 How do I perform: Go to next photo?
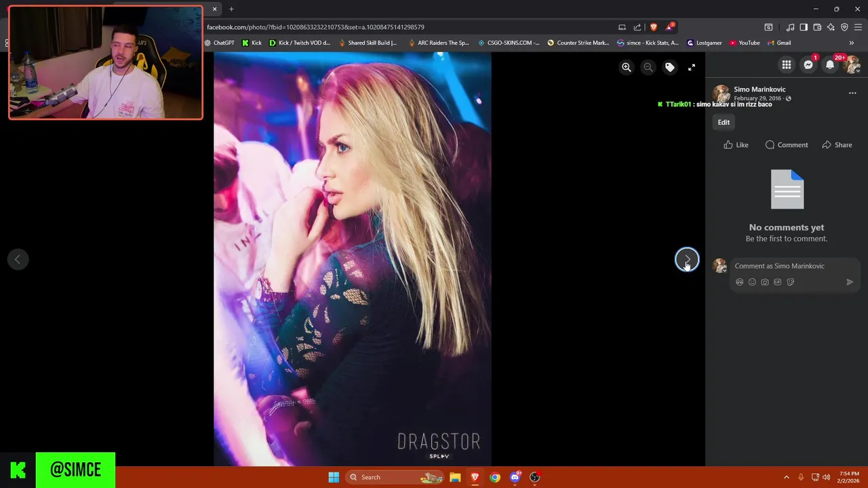click(x=687, y=259)
